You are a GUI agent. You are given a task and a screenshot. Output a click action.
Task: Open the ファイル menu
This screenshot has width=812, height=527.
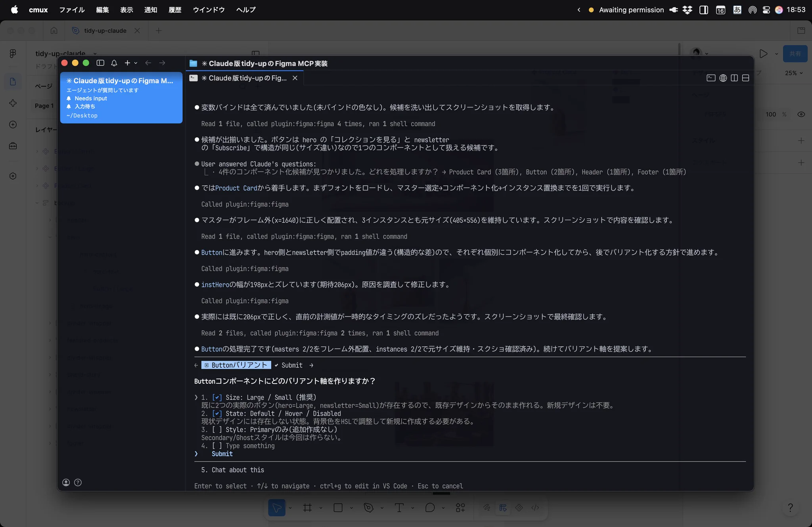point(72,10)
